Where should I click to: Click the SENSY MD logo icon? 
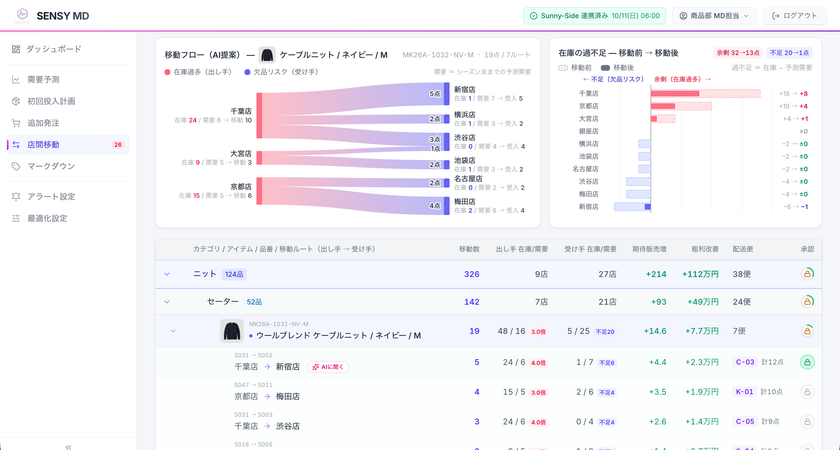pos(22,16)
